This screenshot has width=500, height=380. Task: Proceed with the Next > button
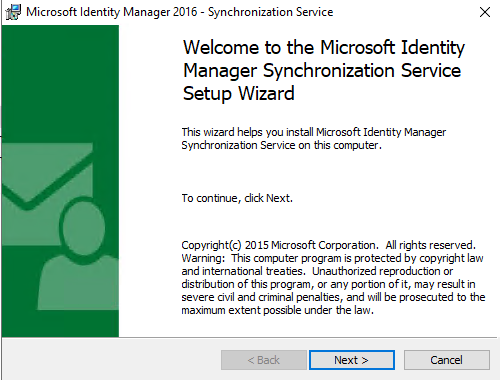point(352,360)
